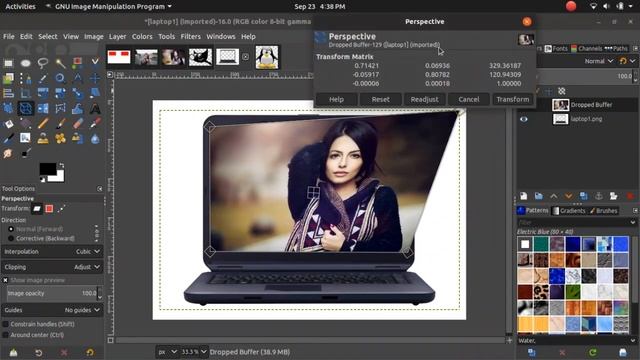Viewport: 640px width, 360px height.
Task: Select the Heal tool
Action: 60,139
